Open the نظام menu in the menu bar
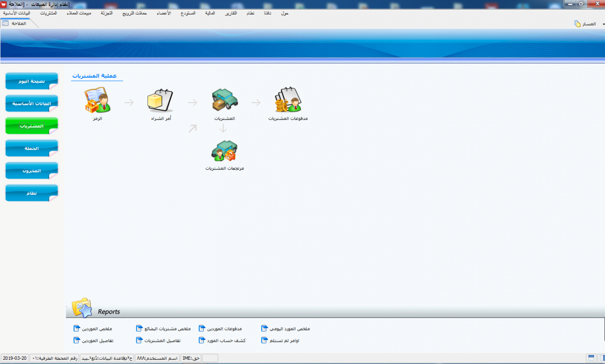The width and height of the screenshot is (605, 364). point(250,13)
